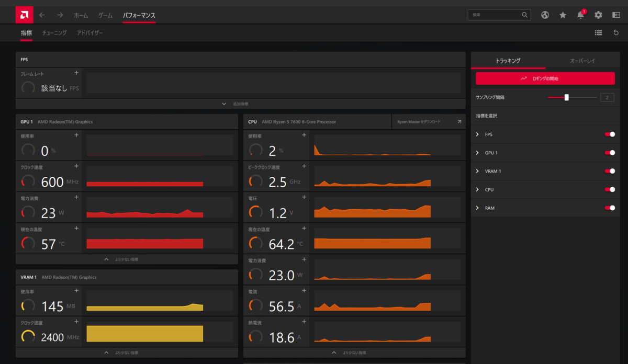Click plus on CPU 使用率 metric
628x364 pixels.
click(x=304, y=135)
